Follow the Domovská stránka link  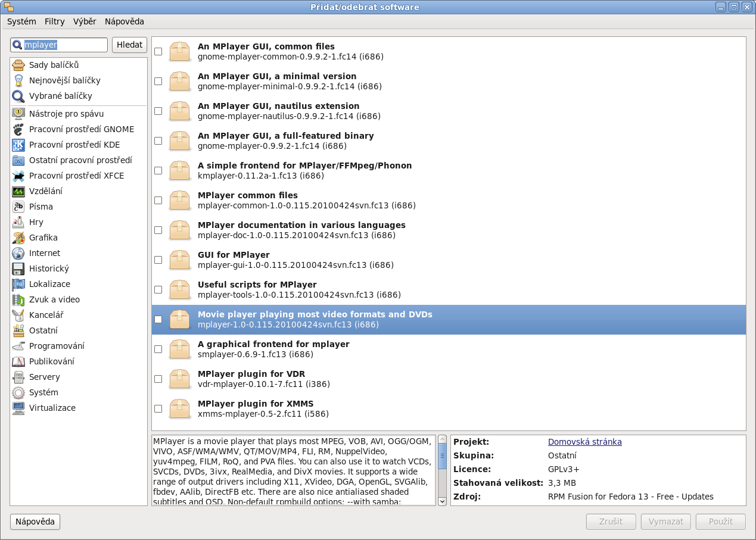click(585, 442)
